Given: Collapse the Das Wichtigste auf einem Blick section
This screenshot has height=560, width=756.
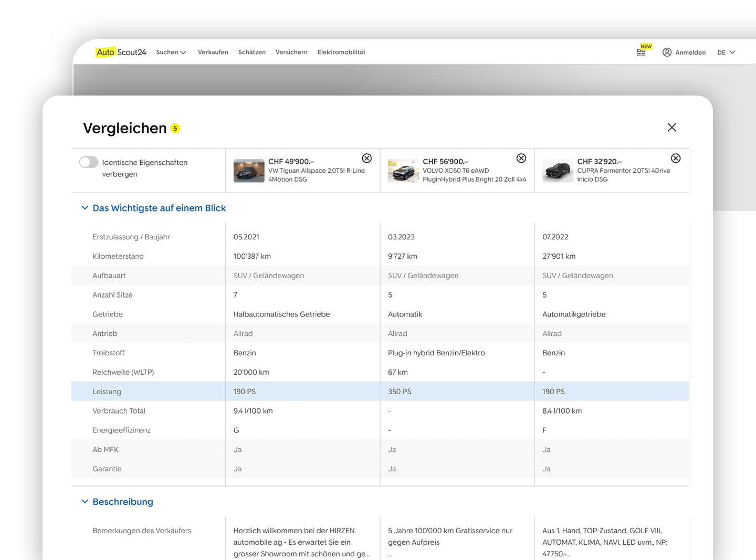Looking at the screenshot, I should tap(85, 208).
